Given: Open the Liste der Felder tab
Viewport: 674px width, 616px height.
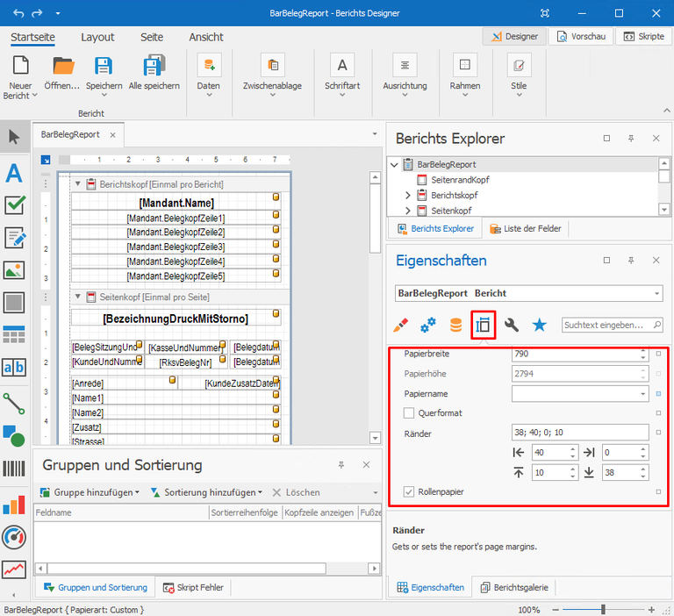Looking at the screenshot, I should [526, 229].
